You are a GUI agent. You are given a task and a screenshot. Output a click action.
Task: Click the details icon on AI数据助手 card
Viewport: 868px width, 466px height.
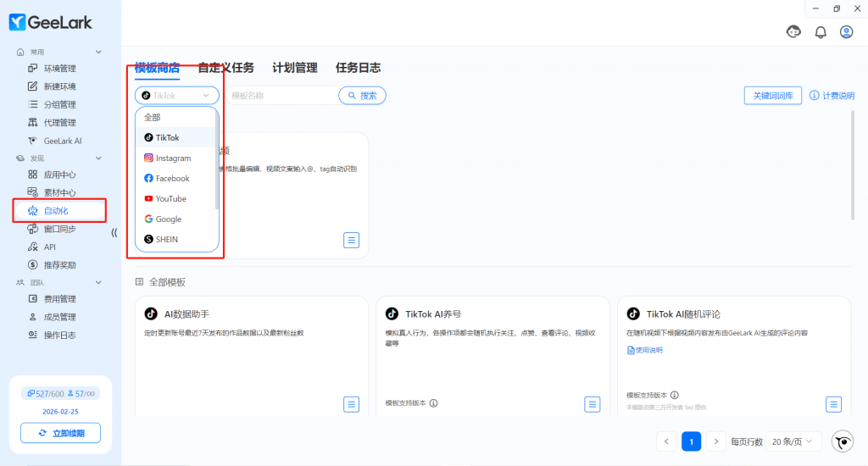coord(351,404)
